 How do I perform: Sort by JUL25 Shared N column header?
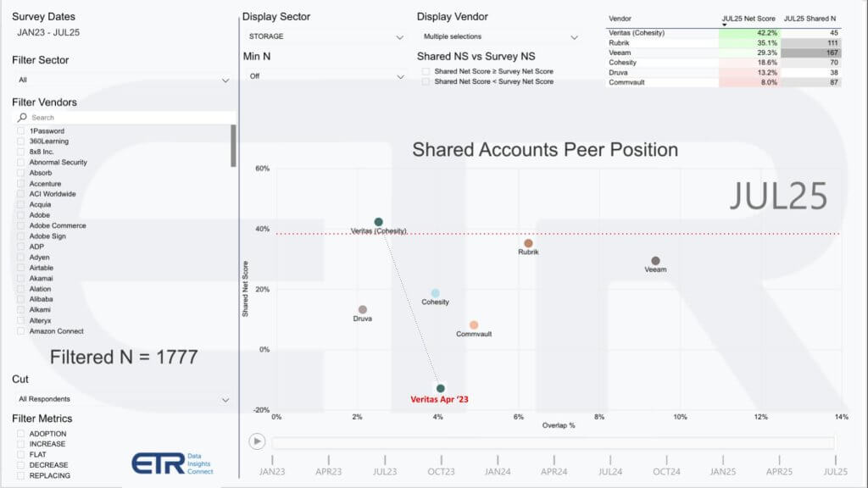pyautogui.click(x=810, y=19)
